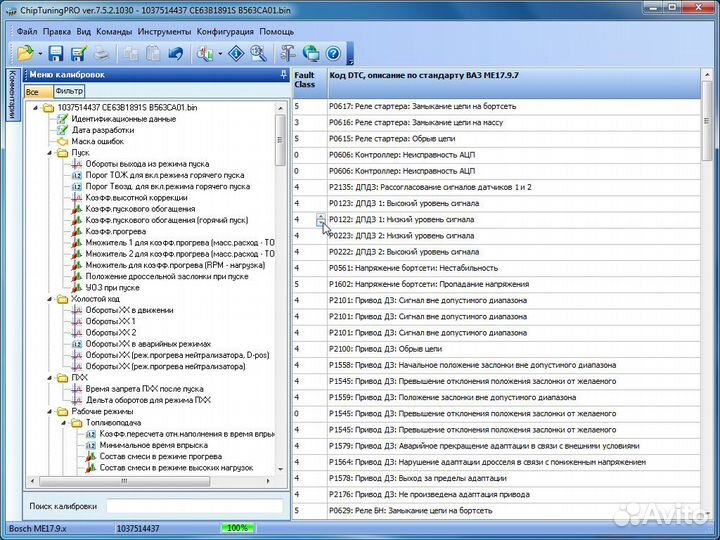
Task: Click the undo arrow toolbar icon
Action: 176,53
